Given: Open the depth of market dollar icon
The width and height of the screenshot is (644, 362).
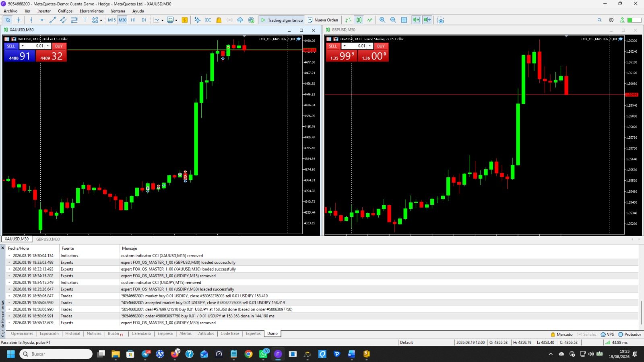Looking at the screenshot, I should (185, 20).
